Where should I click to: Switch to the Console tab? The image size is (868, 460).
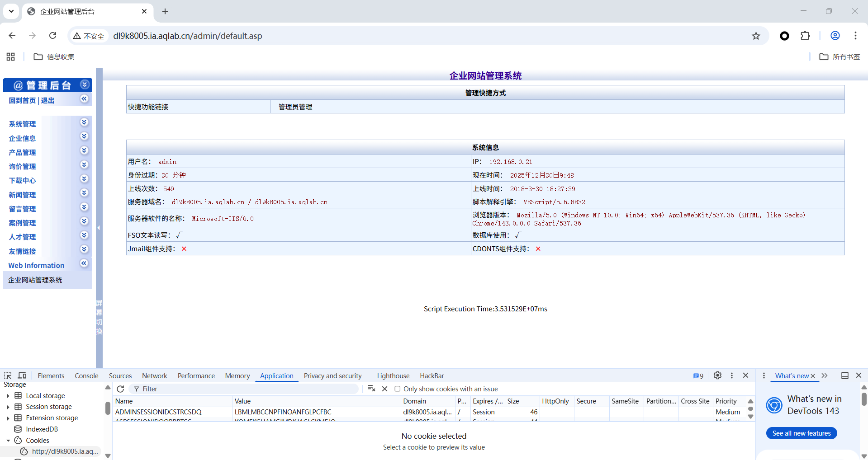(x=86, y=376)
